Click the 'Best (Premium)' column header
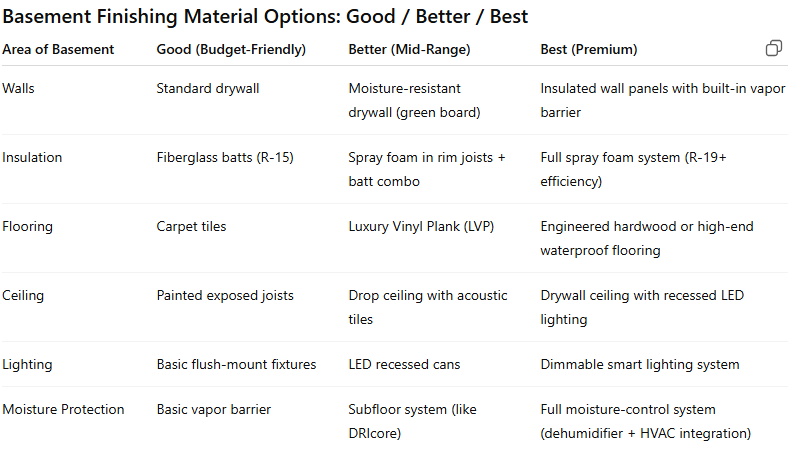Viewport: 800px width, 453px height. pos(589,49)
